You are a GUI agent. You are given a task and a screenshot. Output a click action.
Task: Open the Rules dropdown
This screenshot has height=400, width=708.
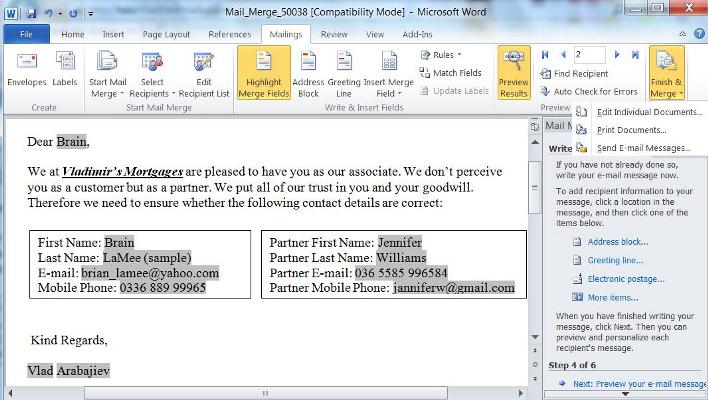tap(442, 55)
